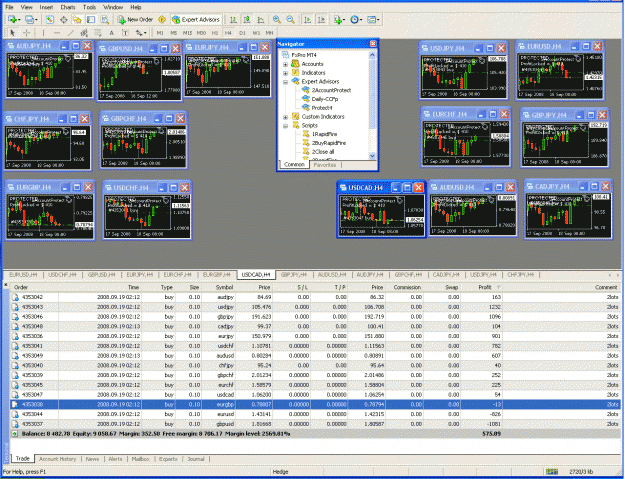Toggle chart shift
625x479 pixels.
coord(321,19)
